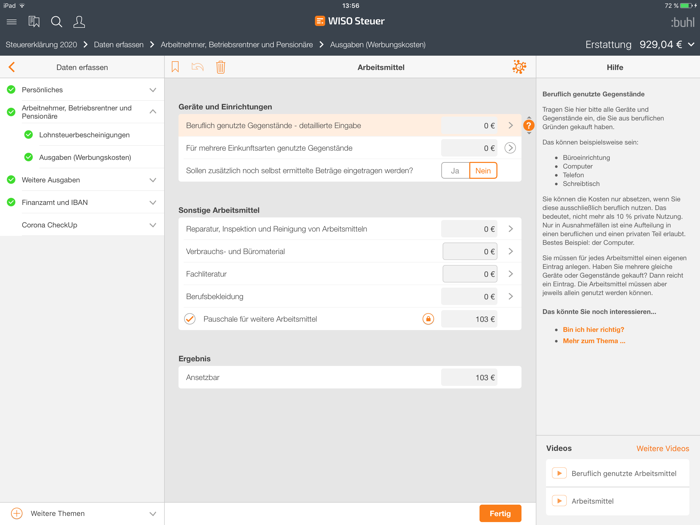The width and height of the screenshot is (700, 525).
Task: Click green check beside Finanzamt und IBAN
Action: [11, 202]
